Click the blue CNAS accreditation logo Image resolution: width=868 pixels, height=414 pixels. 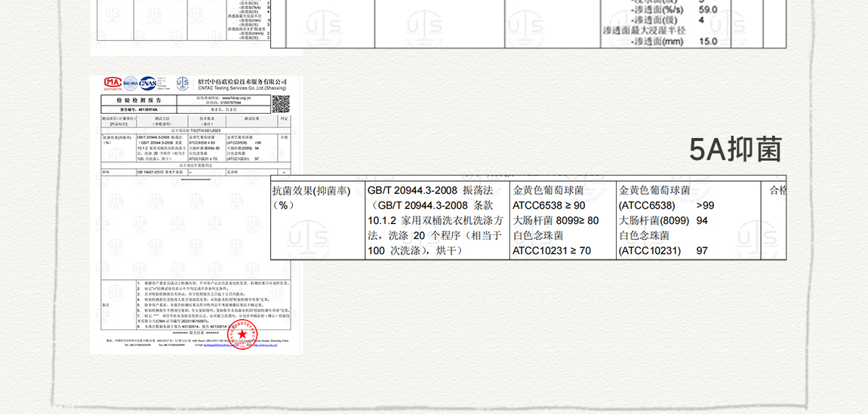tap(148, 84)
